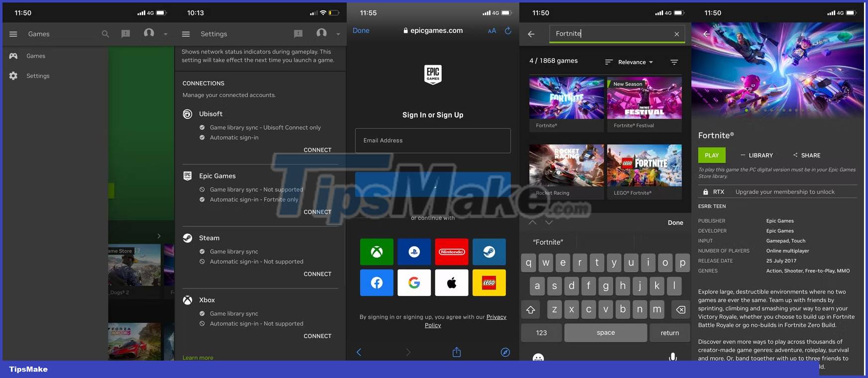Sign in with Nintendo
This screenshot has height=378, width=868.
click(452, 252)
